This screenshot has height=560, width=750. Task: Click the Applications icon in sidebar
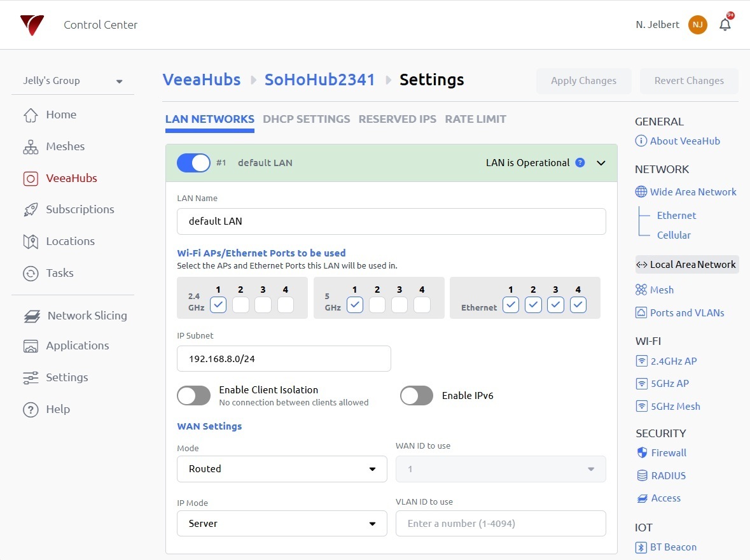point(31,346)
